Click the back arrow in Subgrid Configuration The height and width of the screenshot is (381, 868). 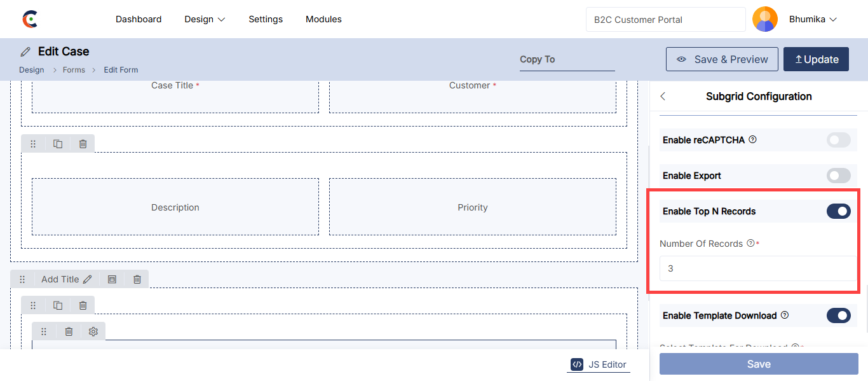pos(663,97)
